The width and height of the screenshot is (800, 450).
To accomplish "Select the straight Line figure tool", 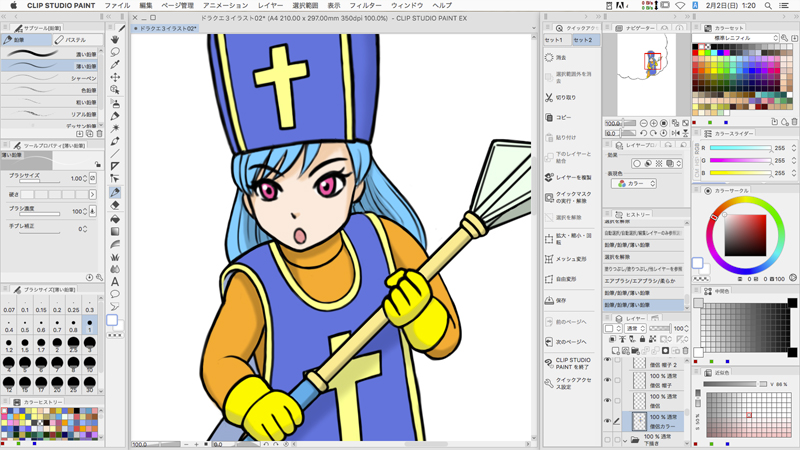I will point(115,154).
